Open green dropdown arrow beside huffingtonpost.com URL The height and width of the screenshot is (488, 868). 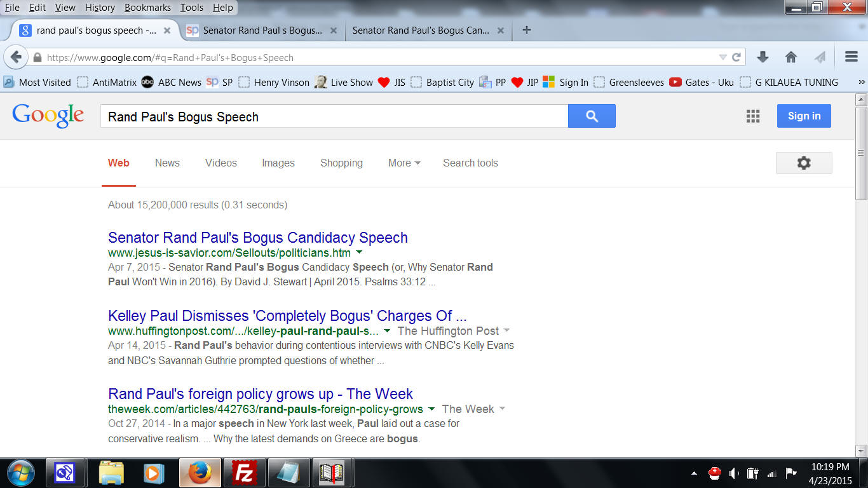click(x=386, y=331)
